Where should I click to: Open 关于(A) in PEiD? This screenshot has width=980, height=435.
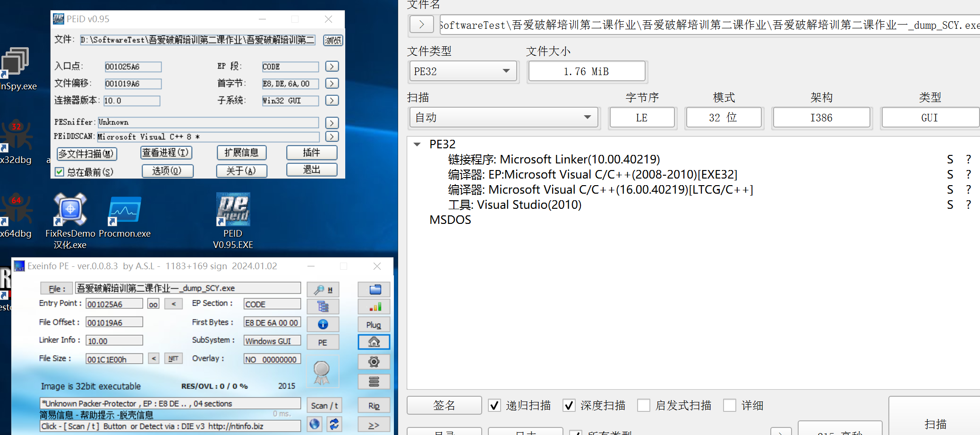tap(242, 171)
